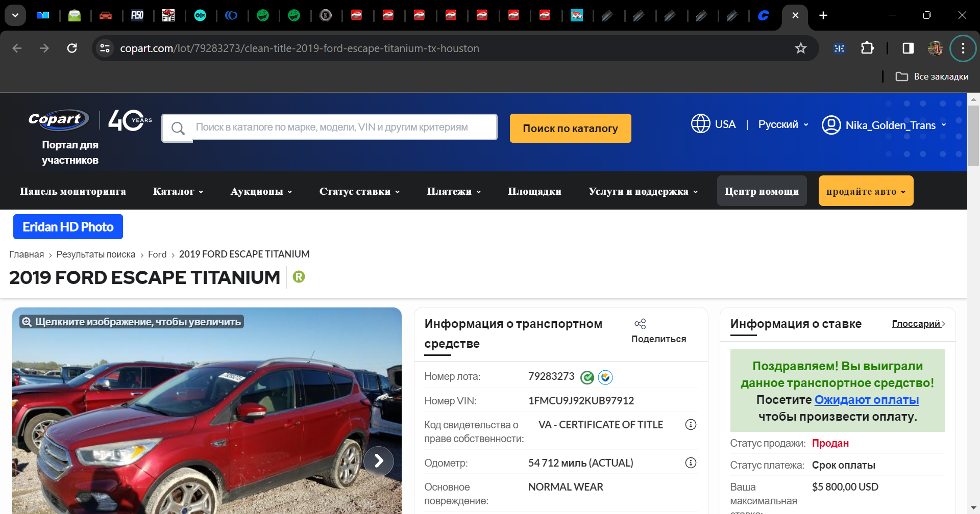Click the info icon beside the odometer reading

tap(691, 463)
